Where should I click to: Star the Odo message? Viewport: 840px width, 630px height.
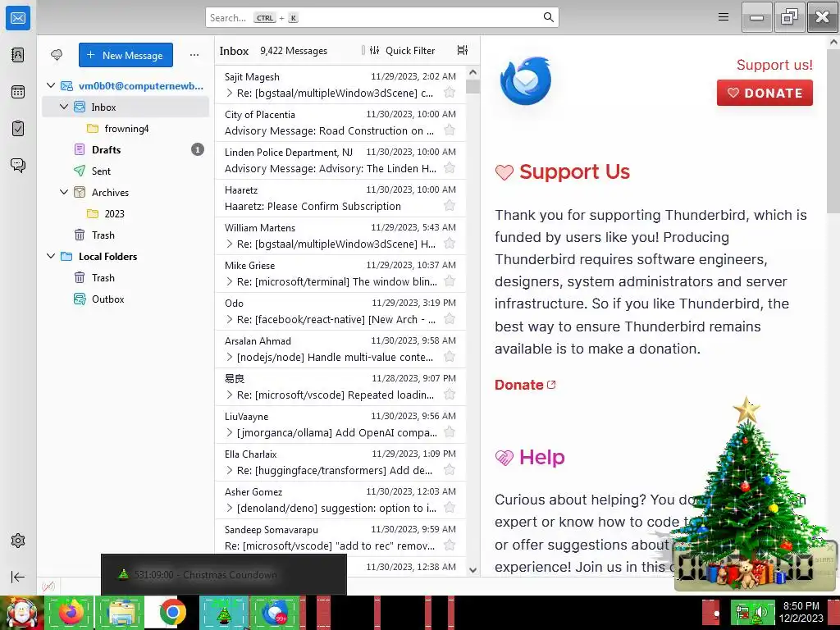pos(450,319)
